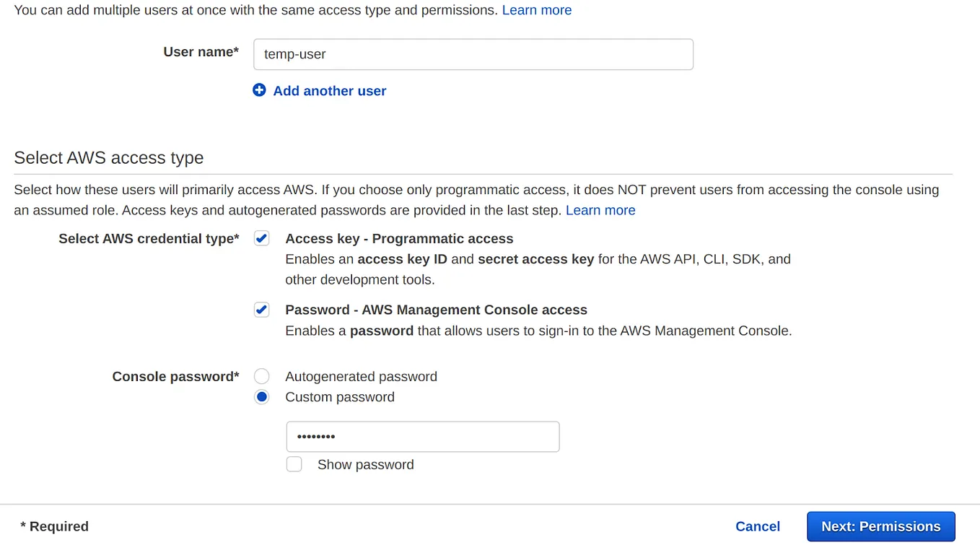Disable the Password AWS Management Console access checkbox

(261, 309)
